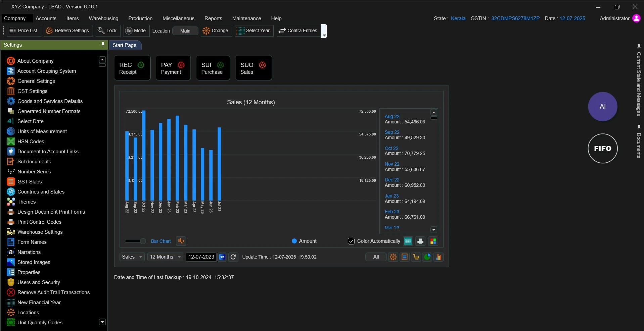Click Refresh Settings gear icon
This screenshot has height=331, width=644.
coord(49,31)
